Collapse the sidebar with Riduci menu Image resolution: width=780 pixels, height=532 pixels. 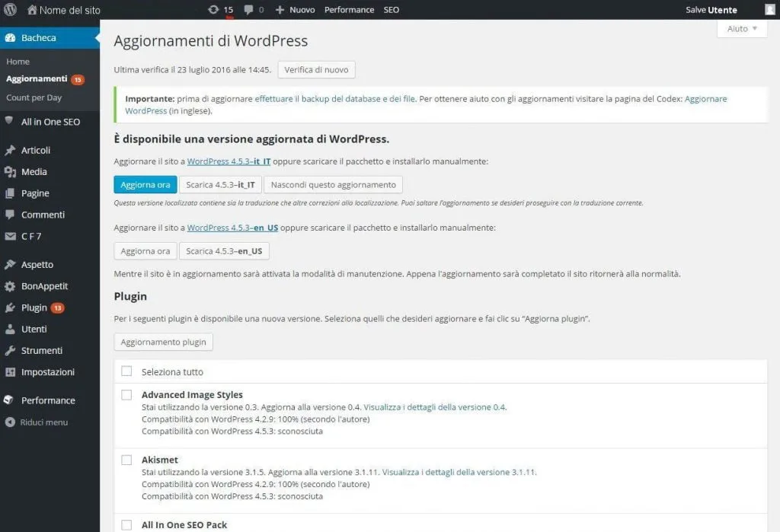pyautogui.click(x=43, y=422)
